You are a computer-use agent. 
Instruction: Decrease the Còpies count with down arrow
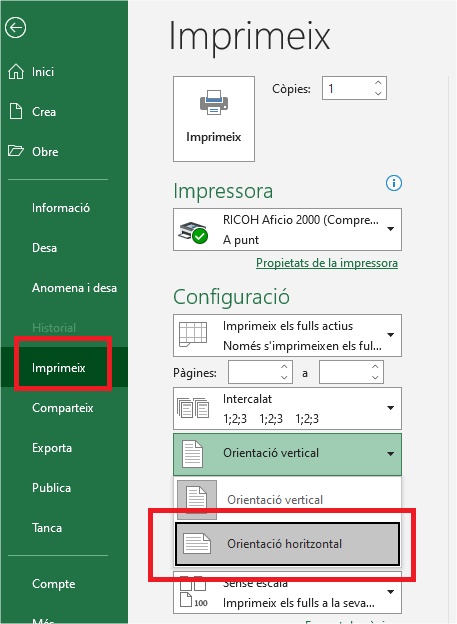(378, 94)
